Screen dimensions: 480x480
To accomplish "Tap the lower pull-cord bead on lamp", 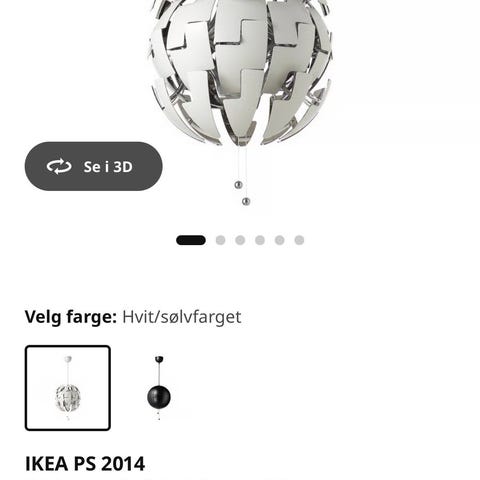I will point(246,201).
